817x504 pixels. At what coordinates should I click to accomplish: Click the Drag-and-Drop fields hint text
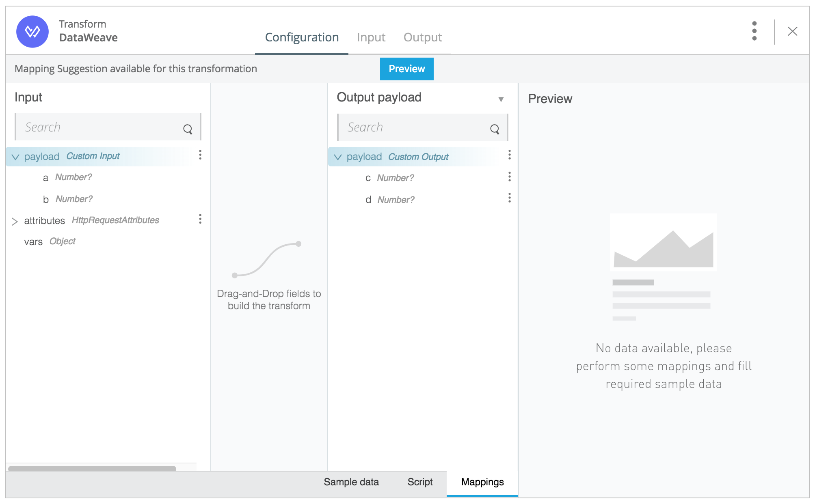click(269, 299)
